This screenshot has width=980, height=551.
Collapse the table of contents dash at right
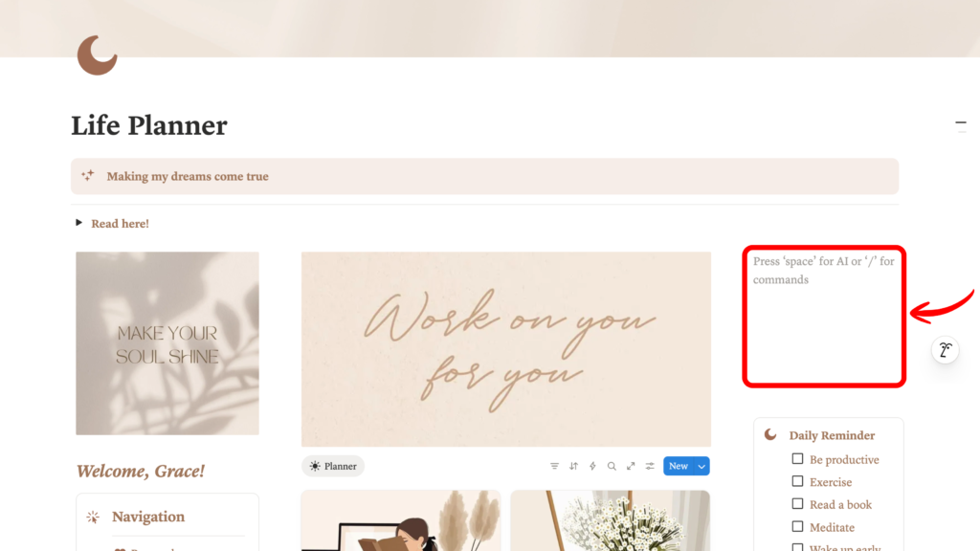point(961,123)
